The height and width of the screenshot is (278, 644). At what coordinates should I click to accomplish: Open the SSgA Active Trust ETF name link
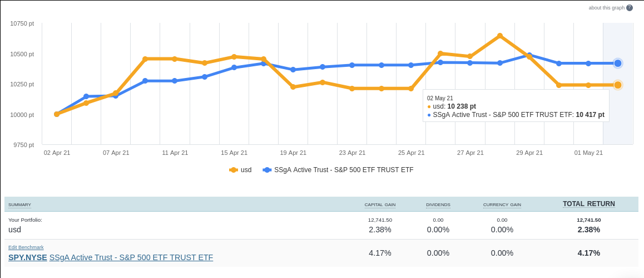pos(131,257)
